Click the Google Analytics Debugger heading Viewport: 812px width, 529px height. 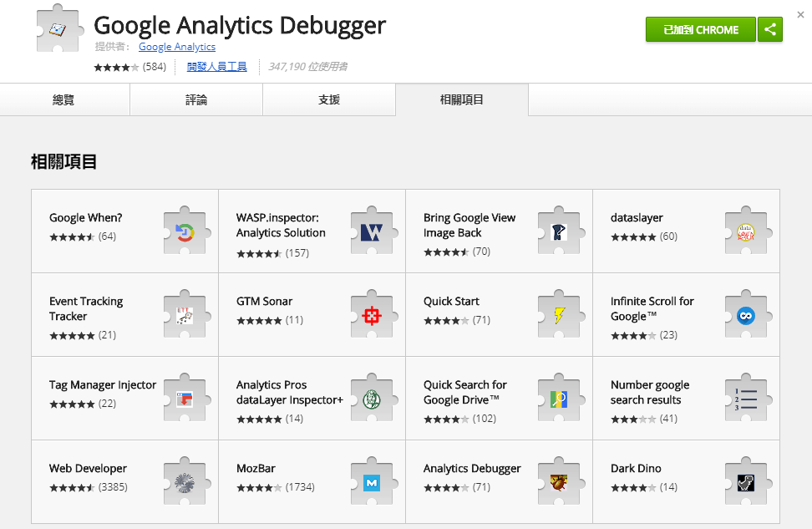coord(240,25)
